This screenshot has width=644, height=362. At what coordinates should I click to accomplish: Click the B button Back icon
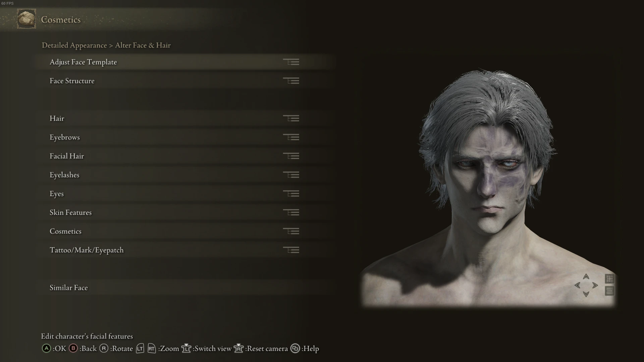coord(73,349)
